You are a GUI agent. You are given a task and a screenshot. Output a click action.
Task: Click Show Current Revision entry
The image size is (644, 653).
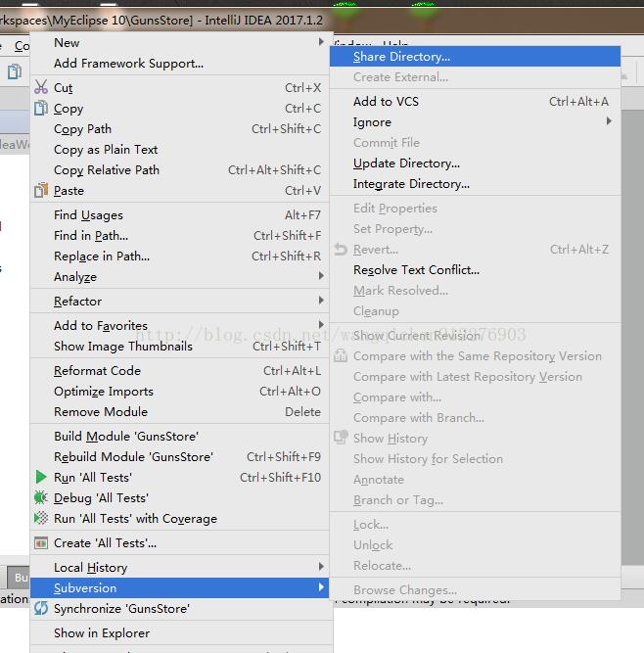[x=475, y=335]
